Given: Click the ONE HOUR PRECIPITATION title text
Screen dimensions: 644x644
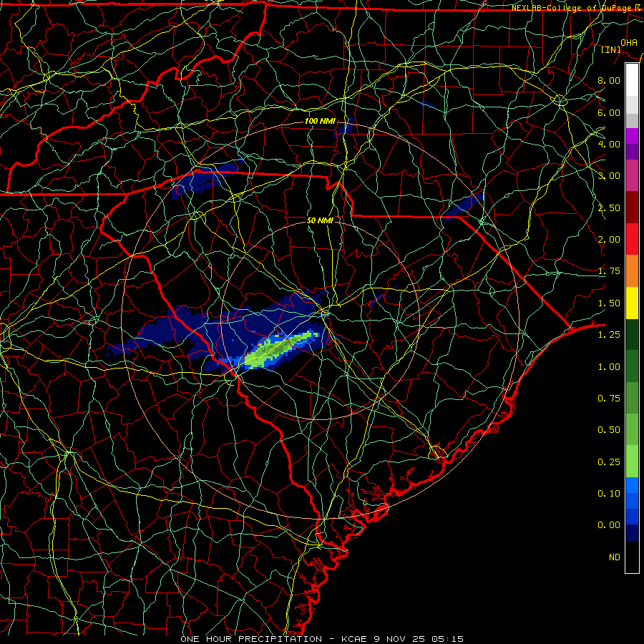Looking at the screenshot, I should [251, 639].
